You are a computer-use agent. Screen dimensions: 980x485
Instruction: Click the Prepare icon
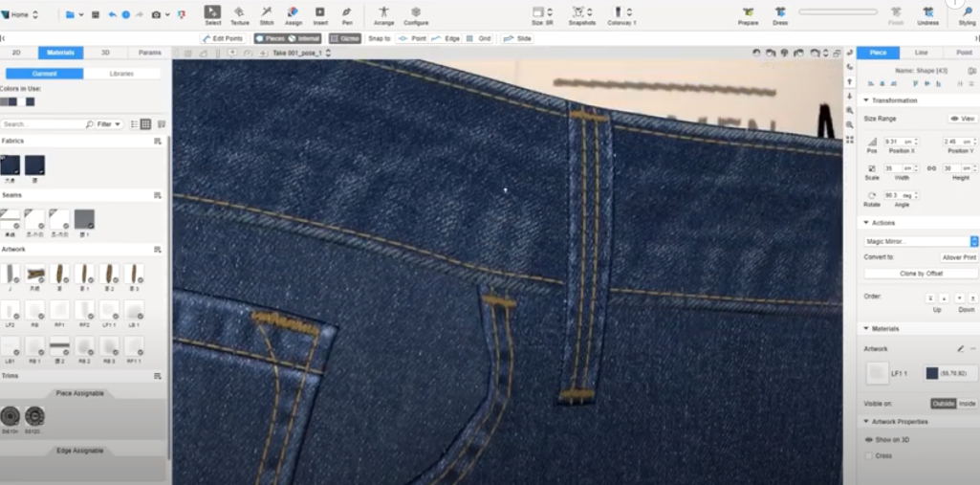(748, 14)
